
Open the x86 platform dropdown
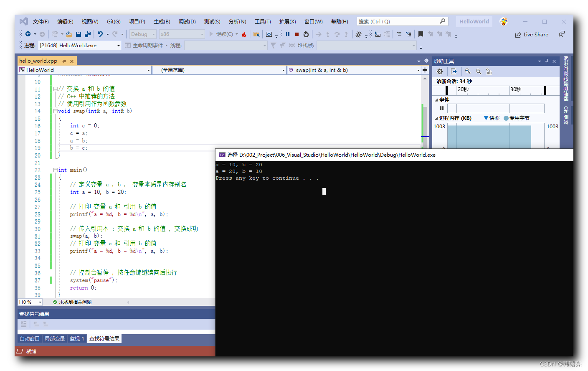[182, 34]
